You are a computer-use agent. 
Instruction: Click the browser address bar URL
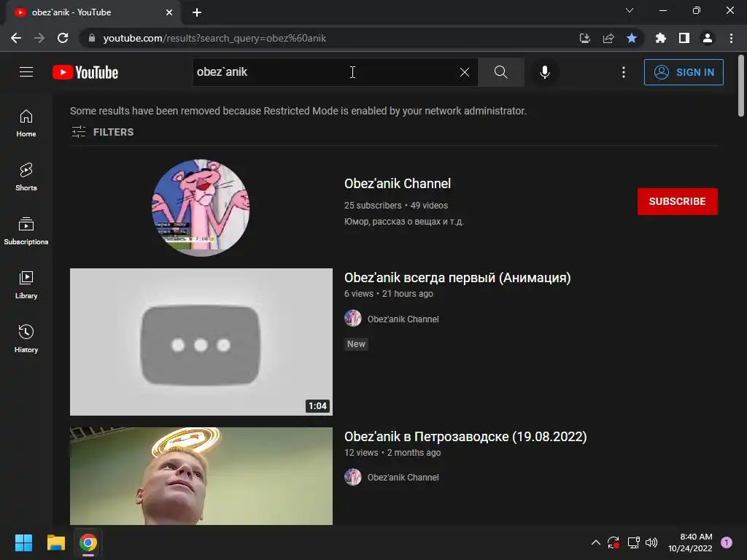(x=214, y=38)
